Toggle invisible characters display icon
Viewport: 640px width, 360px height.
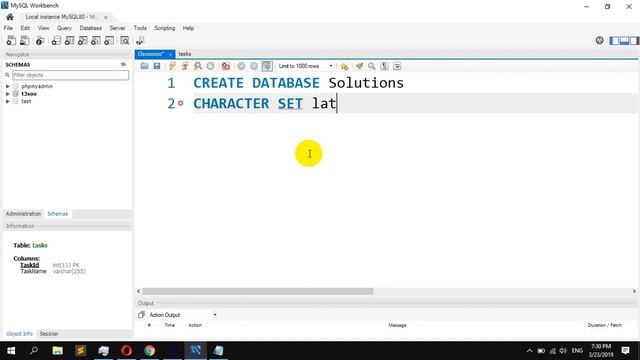[x=384, y=66]
